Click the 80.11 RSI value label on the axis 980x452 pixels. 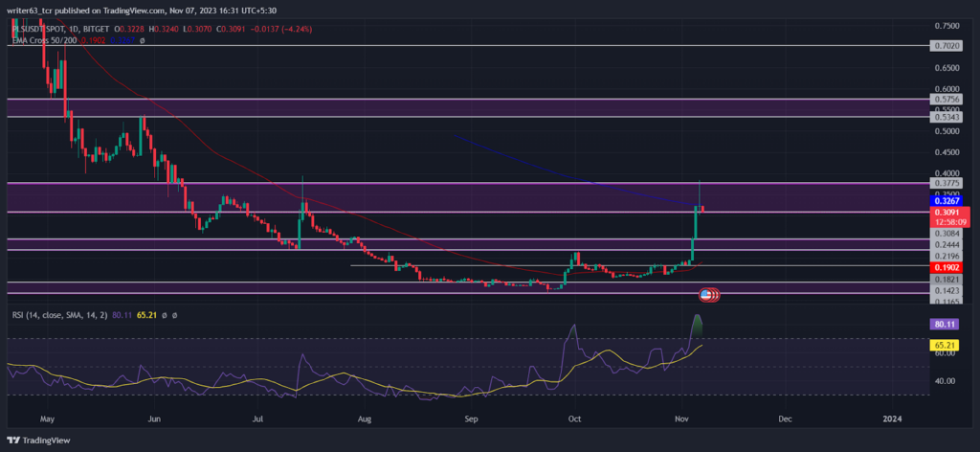coord(945,325)
